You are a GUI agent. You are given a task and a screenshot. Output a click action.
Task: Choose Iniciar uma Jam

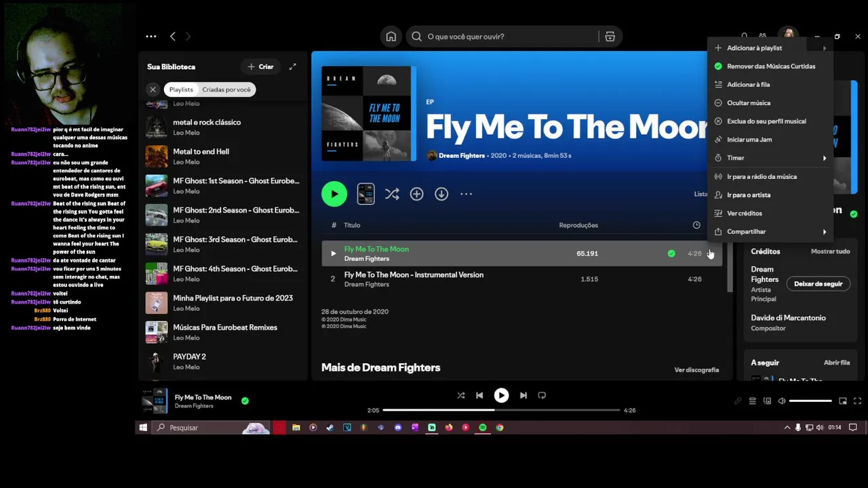click(x=770, y=140)
